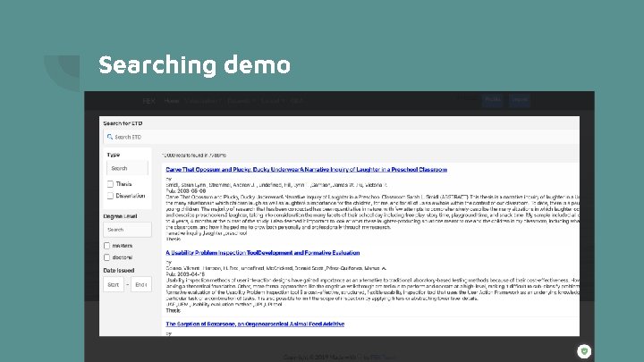The width and height of the screenshot is (644, 362).
Task: Click the rightmost blue navbar button
Action: click(520, 100)
